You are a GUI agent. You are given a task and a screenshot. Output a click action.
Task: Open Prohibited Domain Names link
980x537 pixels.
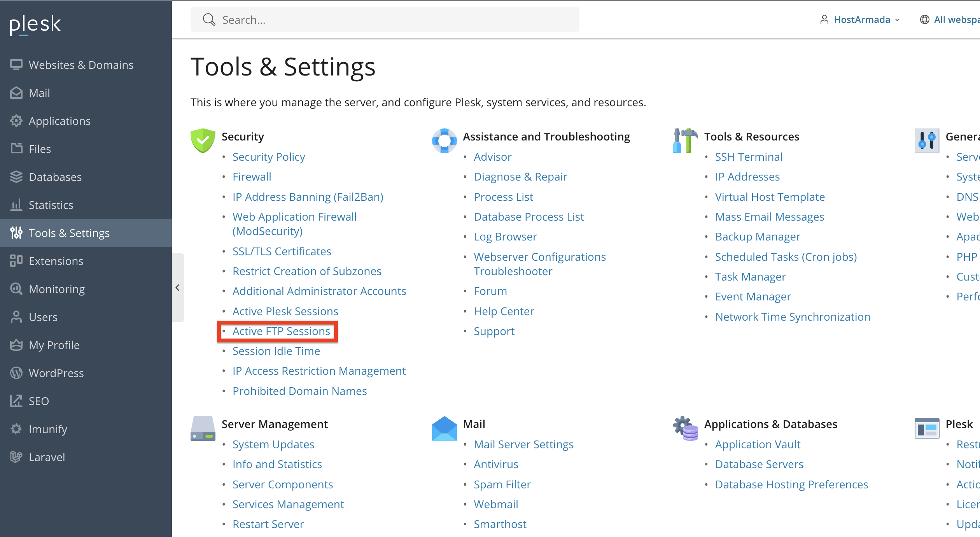[x=299, y=391]
